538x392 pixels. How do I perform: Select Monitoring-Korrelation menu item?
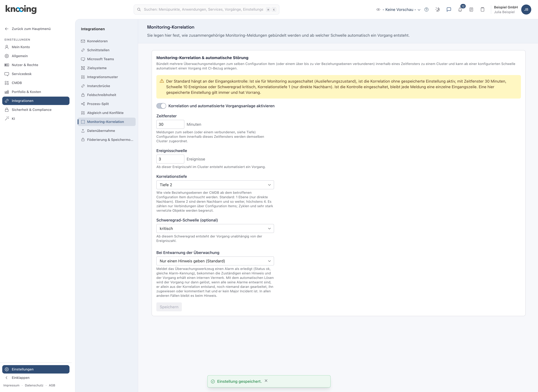pos(107,122)
